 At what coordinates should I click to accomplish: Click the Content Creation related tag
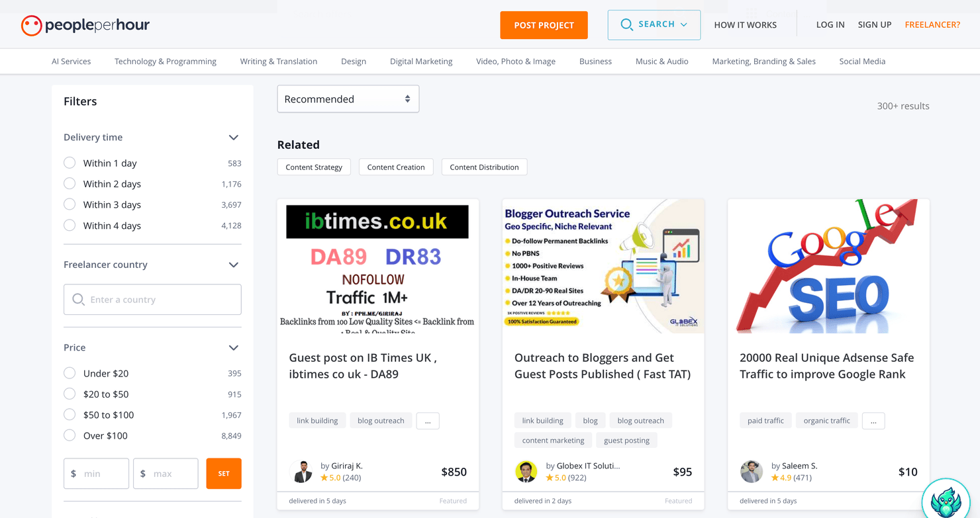(396, 167)
